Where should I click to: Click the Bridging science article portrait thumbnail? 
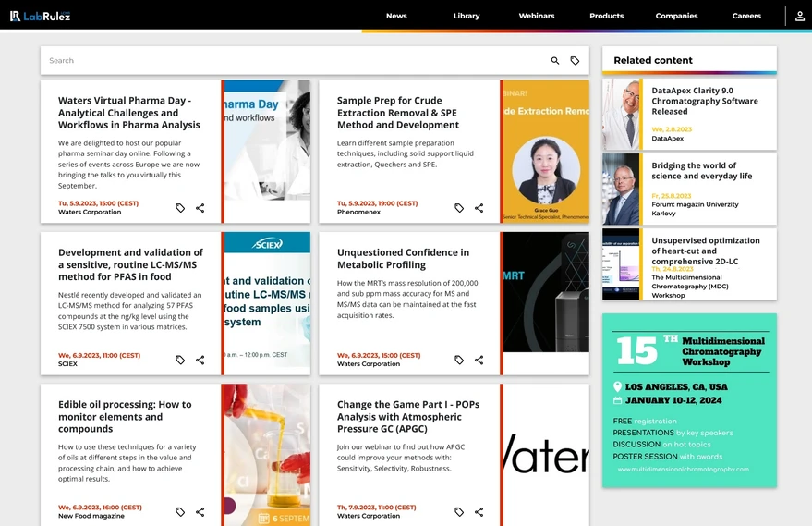(x=621, y=190)
